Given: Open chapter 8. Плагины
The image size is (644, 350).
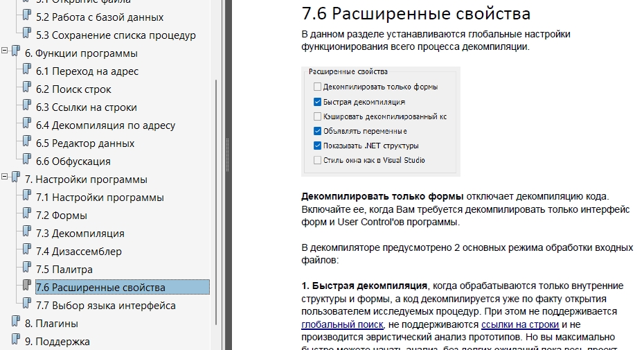Looking at the screenshot, I should (51, 324).
